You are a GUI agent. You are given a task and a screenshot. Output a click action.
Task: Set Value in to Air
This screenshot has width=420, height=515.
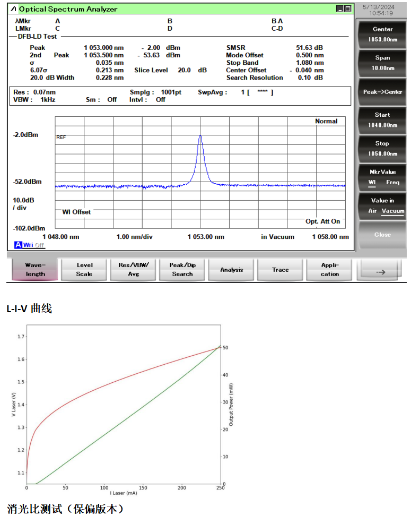(x=373, y=211)
